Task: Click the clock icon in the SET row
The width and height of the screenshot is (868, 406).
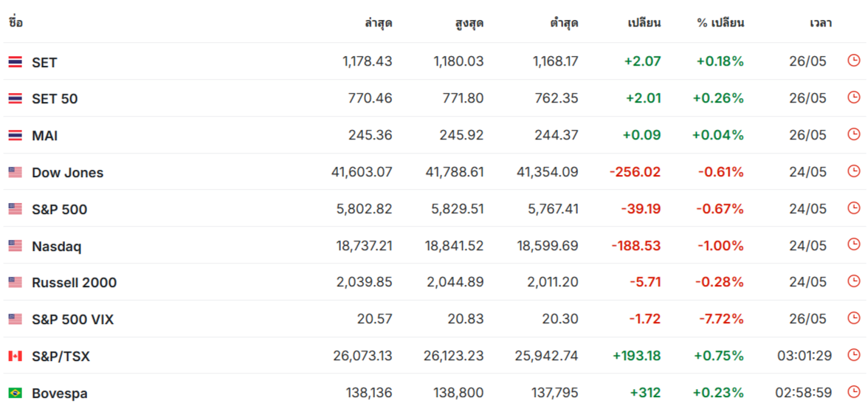Action: tap(854, 61)
